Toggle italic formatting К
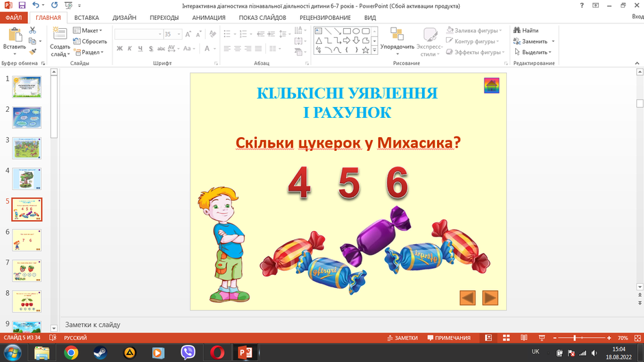Viewport: 644px width, 362px height. (x=129, y=49)
